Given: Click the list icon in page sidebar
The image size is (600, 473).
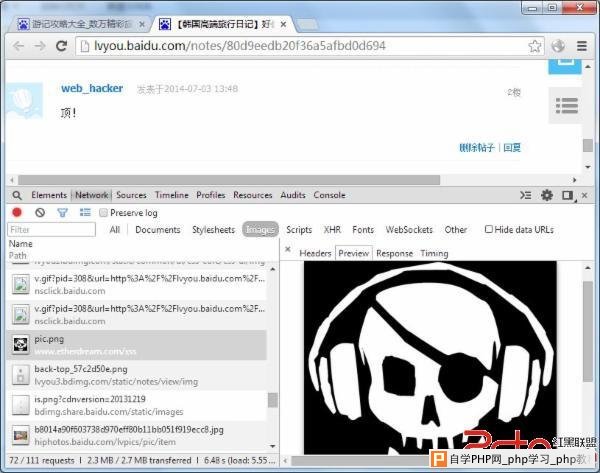Looking at the screenshot, I should click(566, 106).
